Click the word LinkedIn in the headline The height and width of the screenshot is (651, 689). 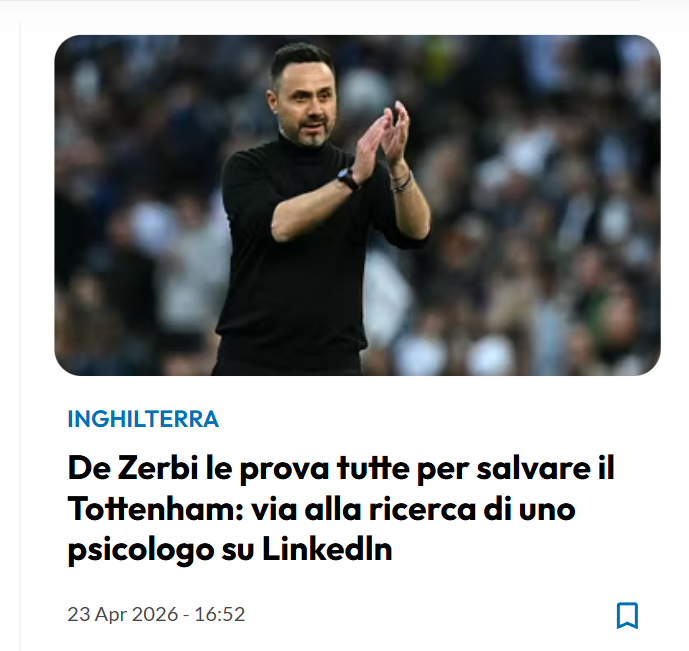(327, 549)
